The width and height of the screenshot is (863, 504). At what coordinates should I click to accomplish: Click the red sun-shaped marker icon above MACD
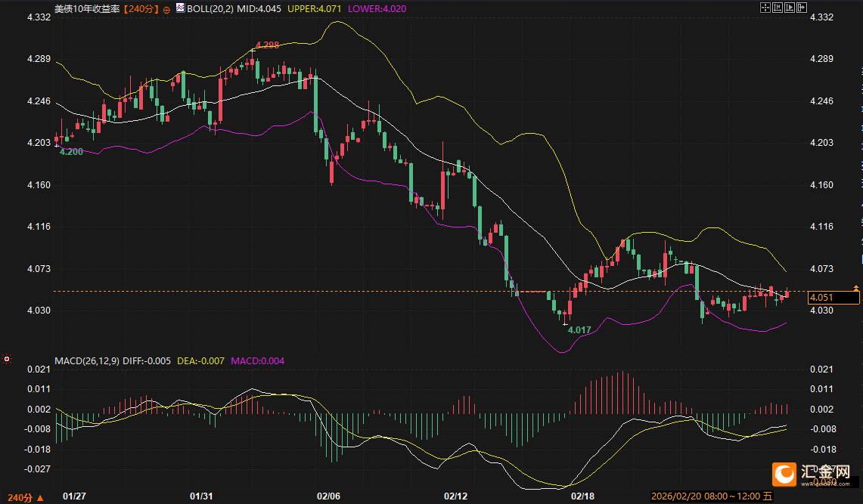(7, 360)
